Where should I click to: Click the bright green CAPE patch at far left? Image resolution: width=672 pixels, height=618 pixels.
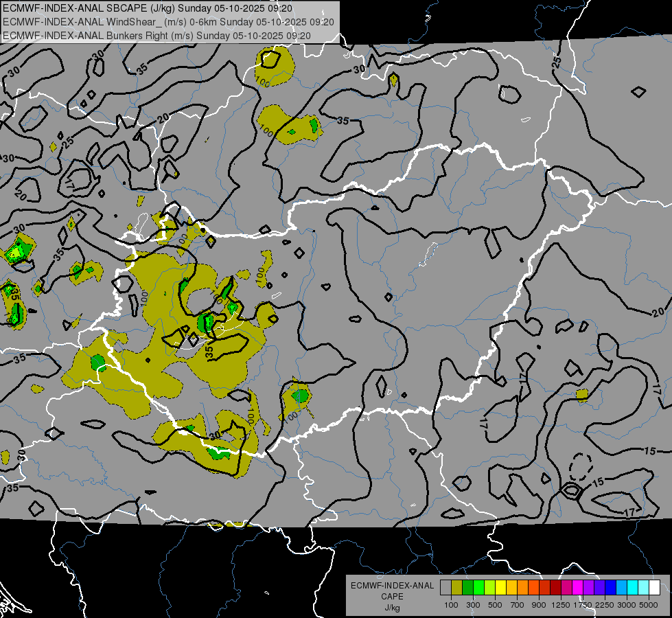coord(19,250)
